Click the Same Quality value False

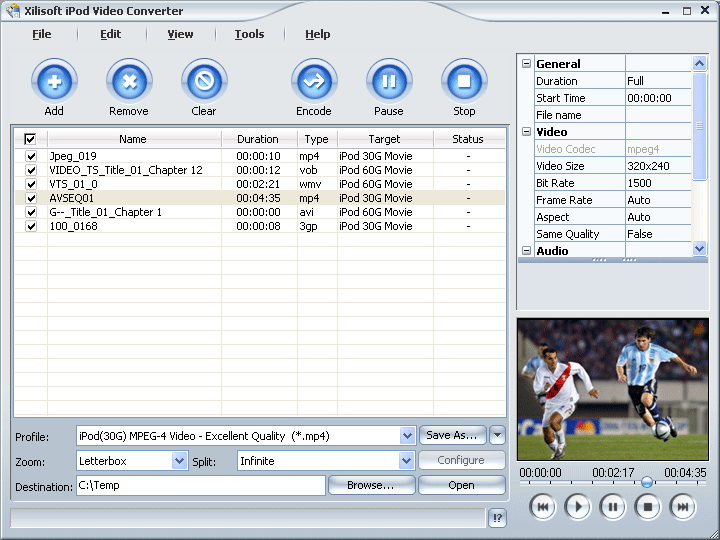click(658, 234)
